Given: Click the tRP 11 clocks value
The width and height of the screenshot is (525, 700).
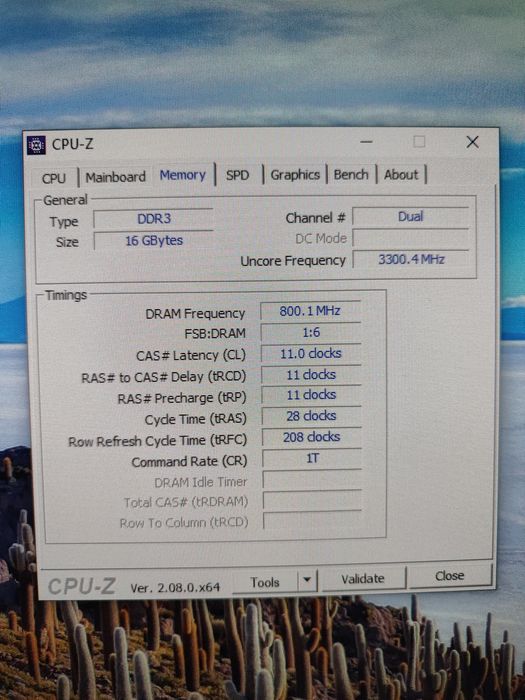Looking at the screenshot, I should (311, 395).
